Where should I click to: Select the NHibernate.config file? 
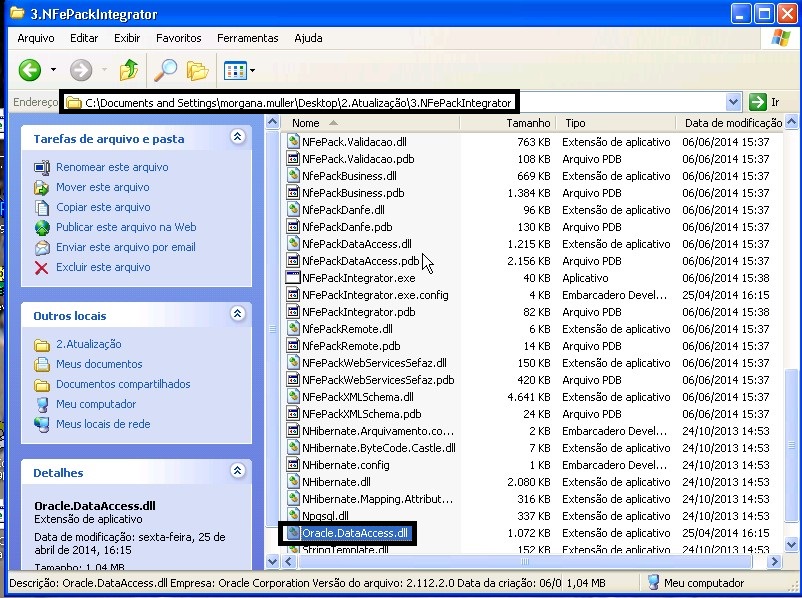[x=345, y=465]
